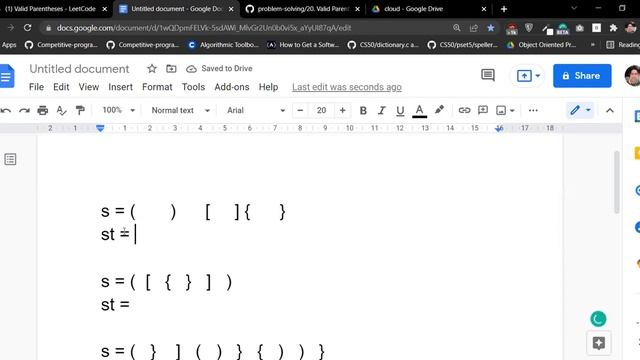Image resolution: width=640 pixels, height=360 pixels.
Task: Increase font size with plus button
Action: pos(342,110)
